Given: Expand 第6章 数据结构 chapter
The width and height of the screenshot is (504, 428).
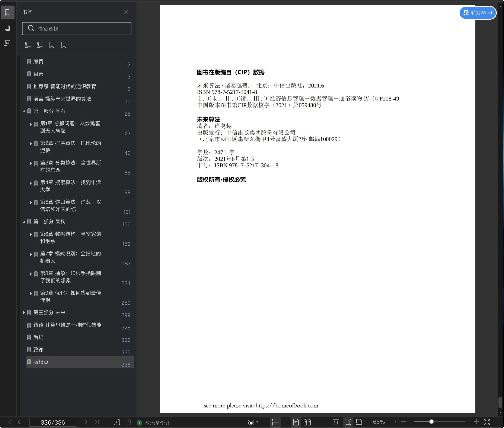Looking at the screenshot, I should 31,235.
